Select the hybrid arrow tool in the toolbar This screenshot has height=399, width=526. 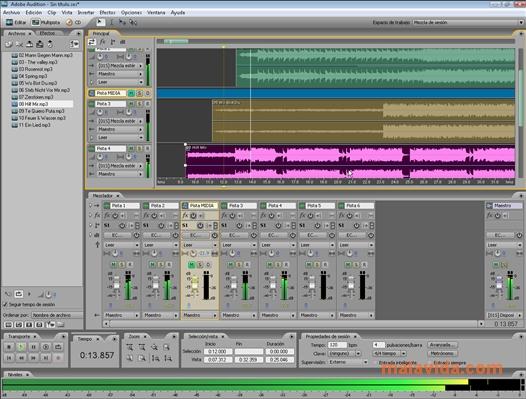[x=100, y=22]
